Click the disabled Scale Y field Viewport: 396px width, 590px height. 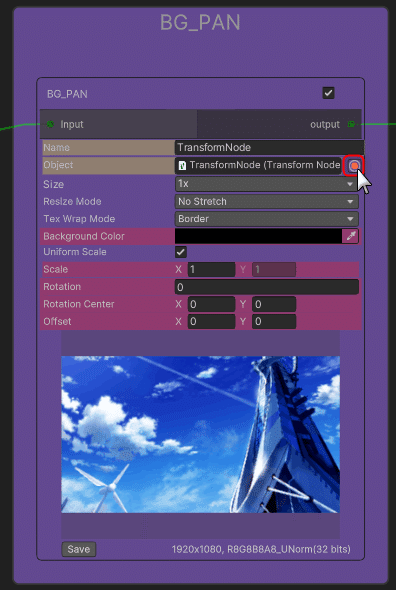pos(274,269)
